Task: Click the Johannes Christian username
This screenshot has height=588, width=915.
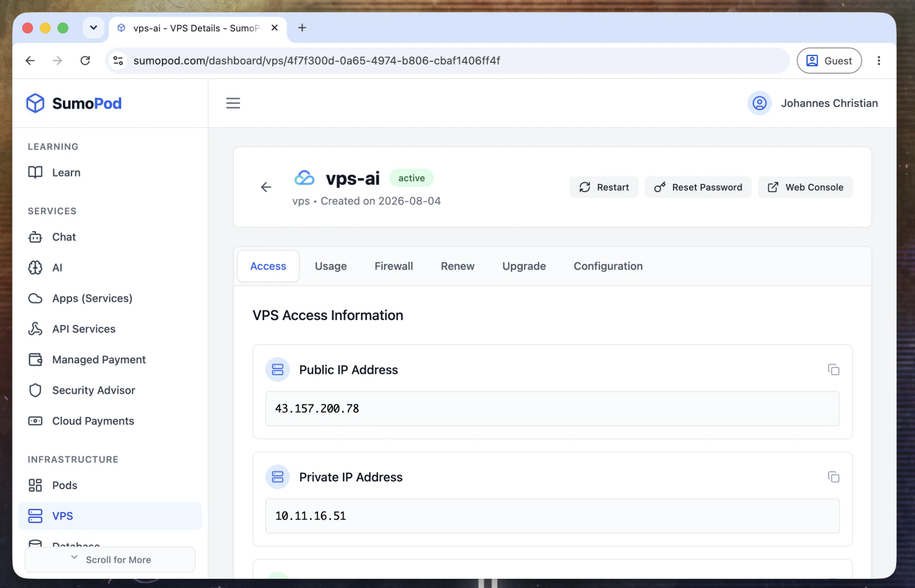Action: click(829, 103)
